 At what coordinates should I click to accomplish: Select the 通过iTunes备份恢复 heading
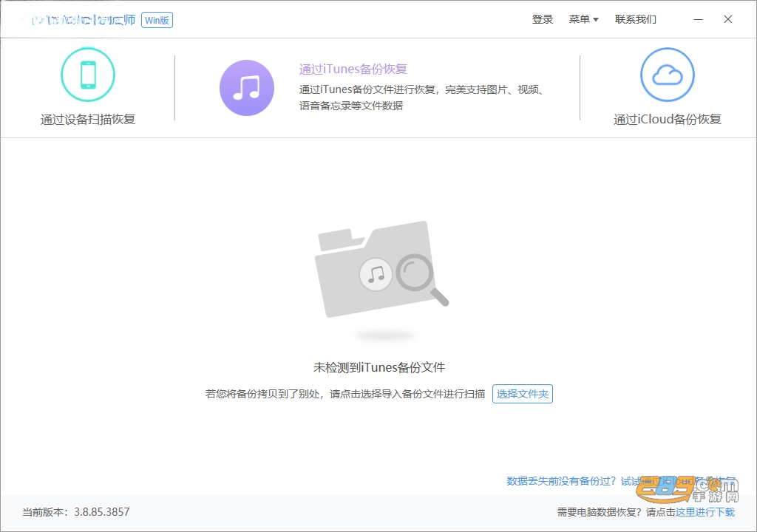pyautogui.click(x=353, y=69)
